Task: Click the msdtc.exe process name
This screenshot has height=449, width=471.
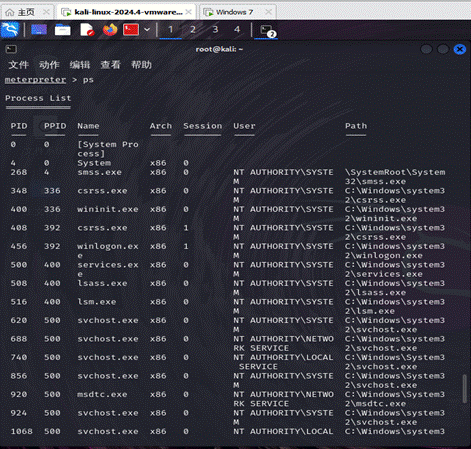Action: pos(102,394)
